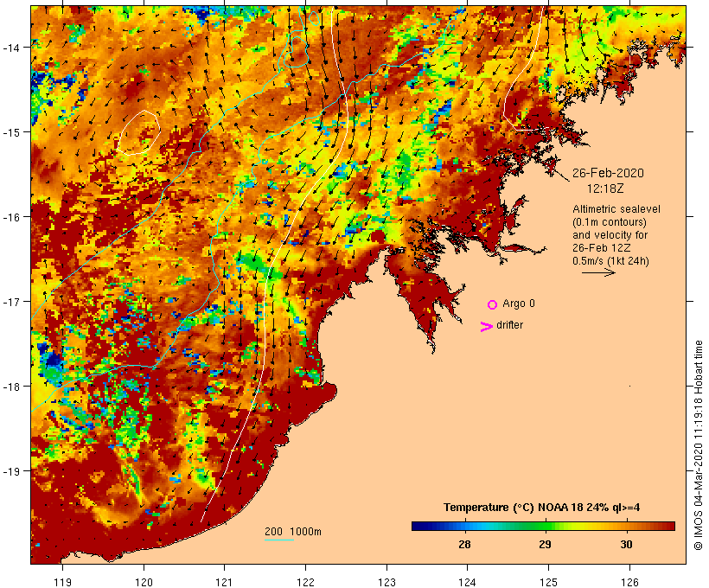This screenshot has width=709, height=588.
Task: Click the 'and velocity for' text line
Action: click(610, 234)
